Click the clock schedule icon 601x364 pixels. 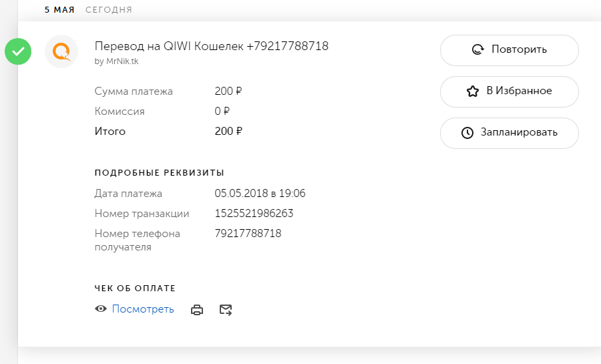coord(467,133)
